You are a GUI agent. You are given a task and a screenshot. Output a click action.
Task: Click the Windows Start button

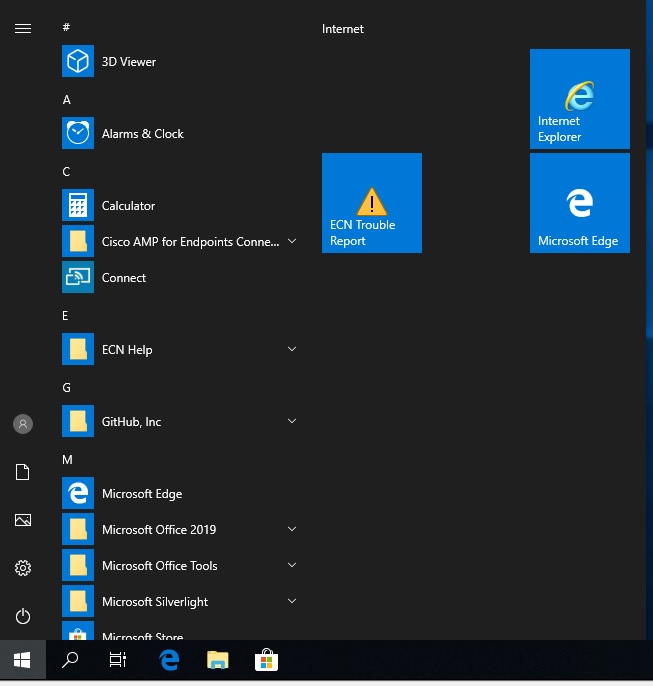point(22,660)
